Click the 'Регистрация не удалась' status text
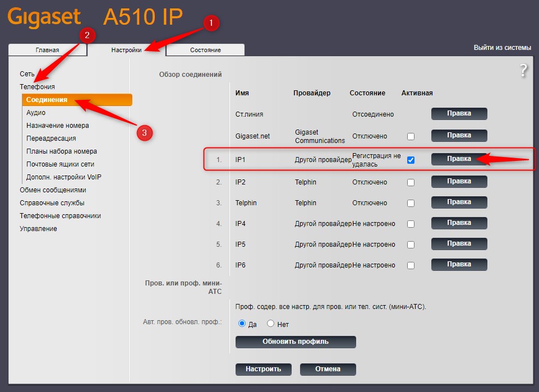 click(376, 160)
